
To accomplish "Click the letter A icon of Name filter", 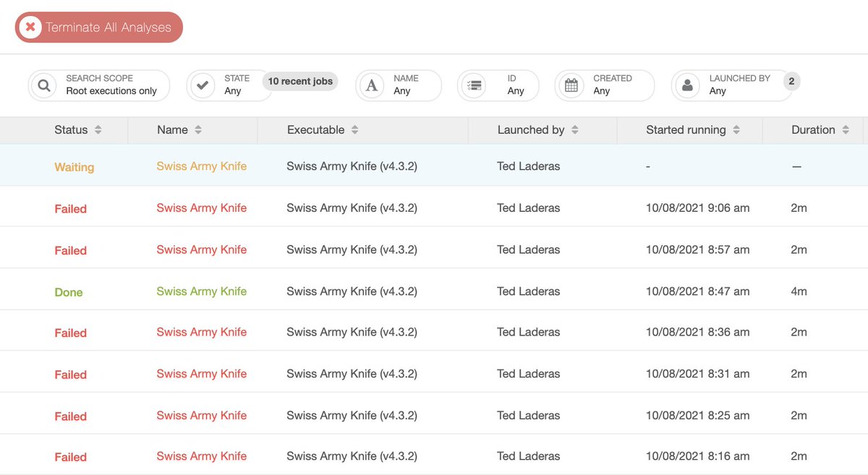I will (372, 85).
